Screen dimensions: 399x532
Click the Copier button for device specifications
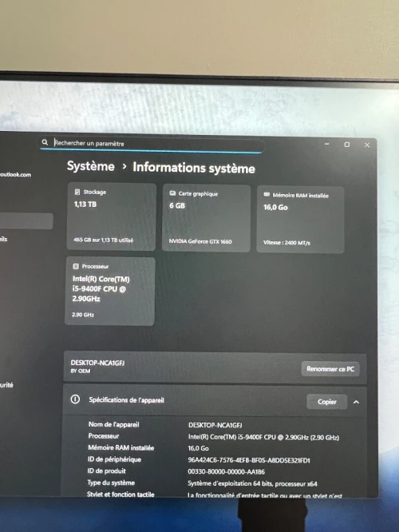pyautogui.click(x=327, y=402)
